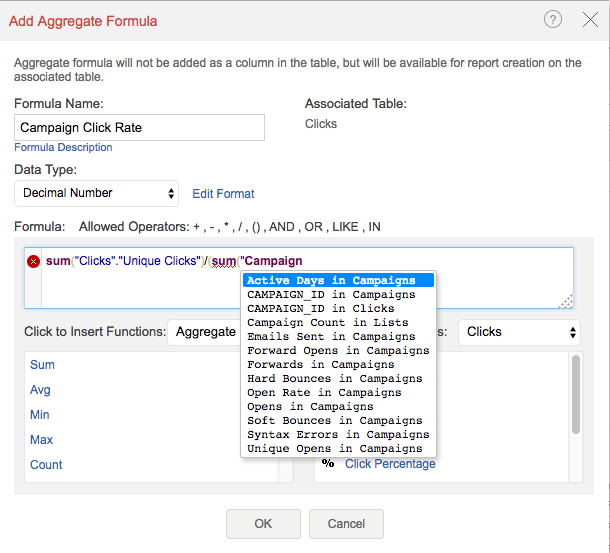Click the help question mark icon
The width and height of the screenshot is (610, 553).
coord(554,19)
